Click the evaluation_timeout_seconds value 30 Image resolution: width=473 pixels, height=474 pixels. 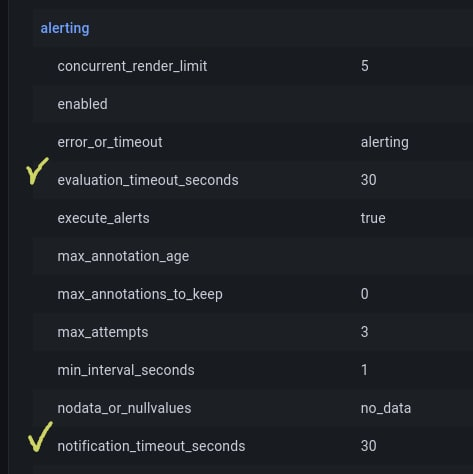[369, 180]
